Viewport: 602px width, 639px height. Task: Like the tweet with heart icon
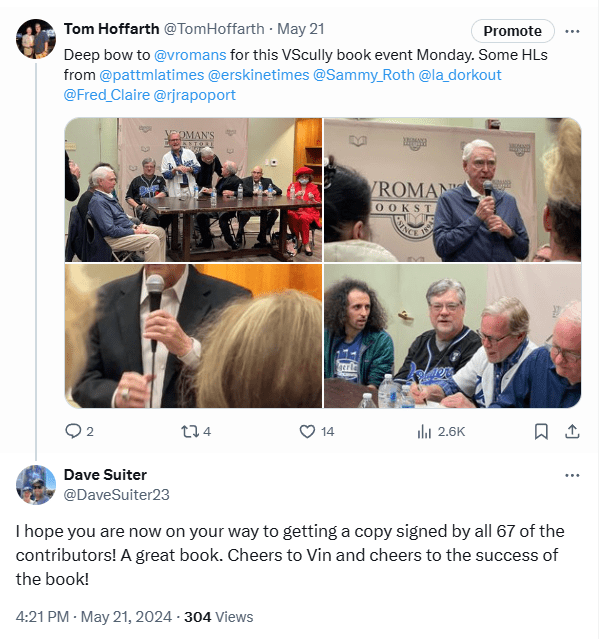click(x=307, y=432)
